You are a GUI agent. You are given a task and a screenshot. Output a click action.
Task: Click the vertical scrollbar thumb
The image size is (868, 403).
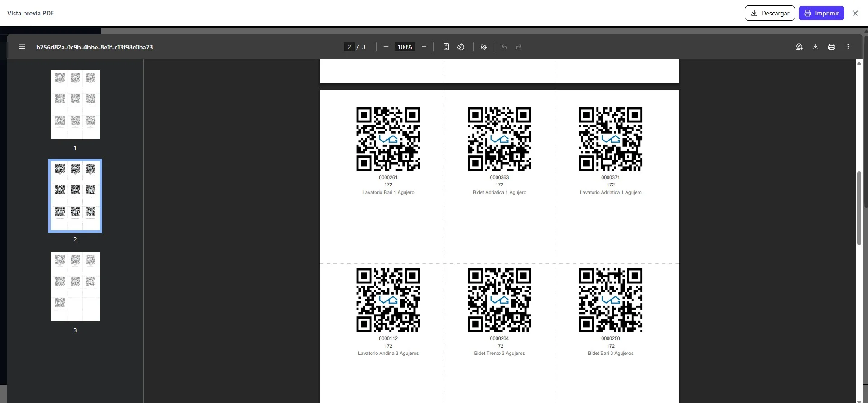click(859, 209)
